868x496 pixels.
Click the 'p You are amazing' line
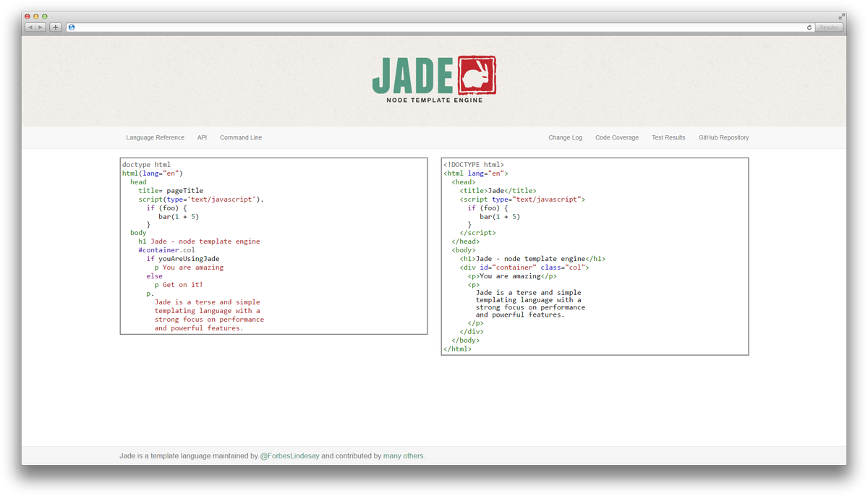tap(189, 268)
